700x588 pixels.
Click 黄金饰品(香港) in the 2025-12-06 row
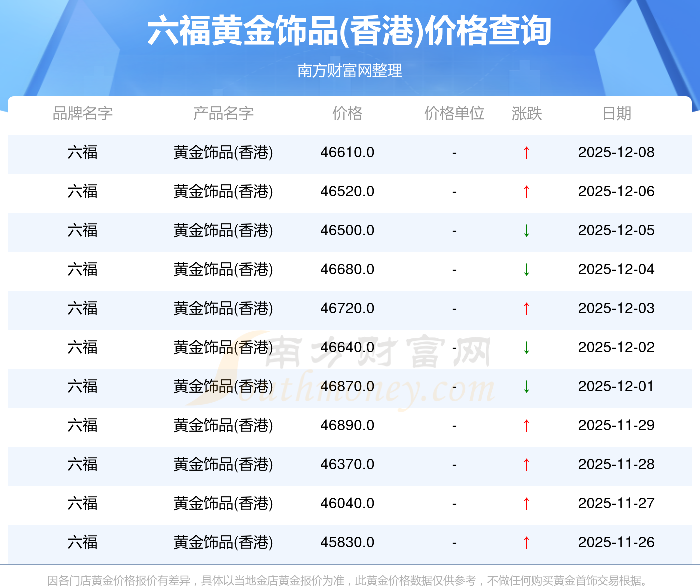coord(223,191)
